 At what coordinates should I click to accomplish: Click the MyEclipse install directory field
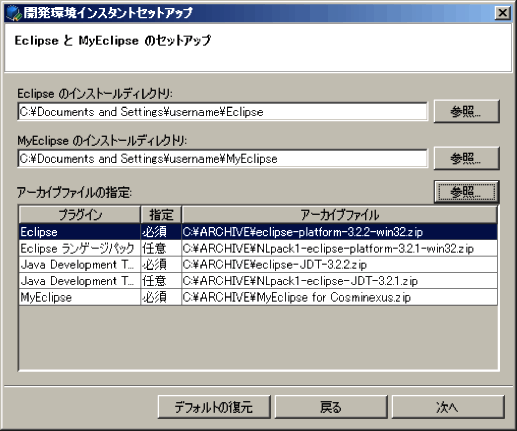coord(222,159)
